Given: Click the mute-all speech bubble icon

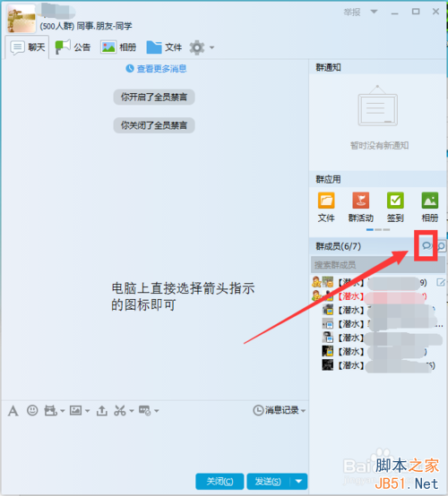Looking at the screenshot, I should point(426,245).
